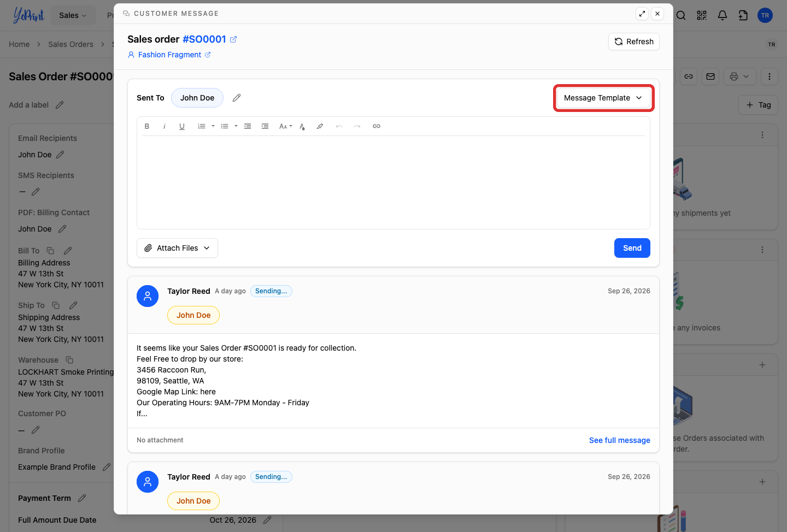This screenshot has height=532, width=787.
Task: Edit the Payment Term
Action: click(82, 498)
